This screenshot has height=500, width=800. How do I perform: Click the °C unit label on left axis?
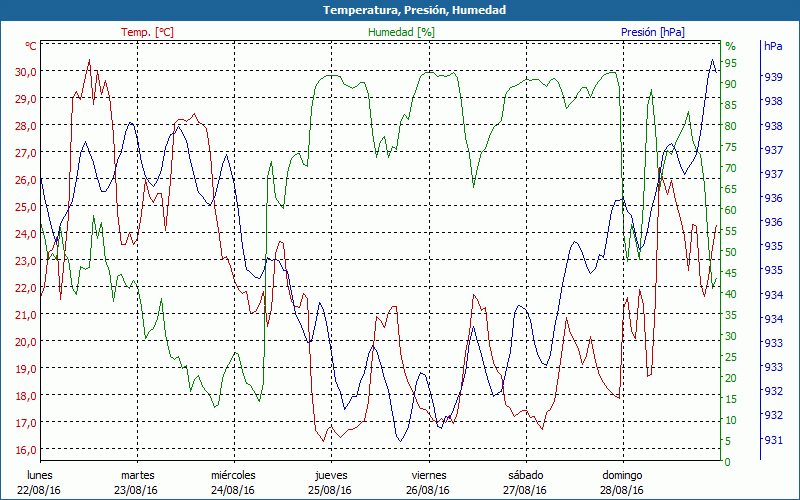(31, 46)
